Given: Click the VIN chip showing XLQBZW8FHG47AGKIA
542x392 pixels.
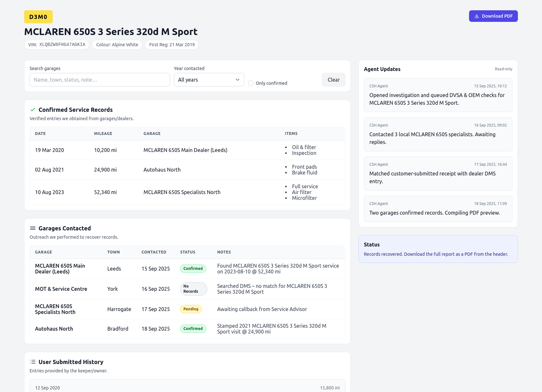Looking at the screenshot, I should coord(57,45).
